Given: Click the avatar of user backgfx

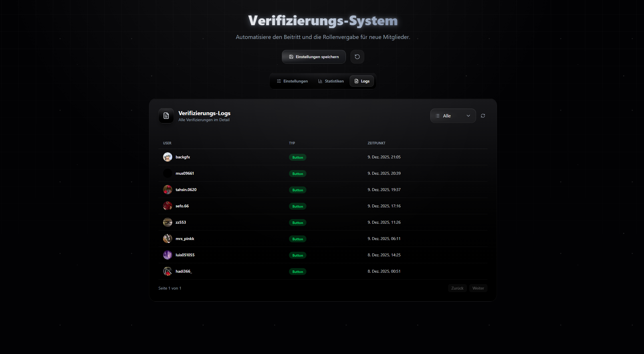Looking at the screenshot, I should (168, 157).
